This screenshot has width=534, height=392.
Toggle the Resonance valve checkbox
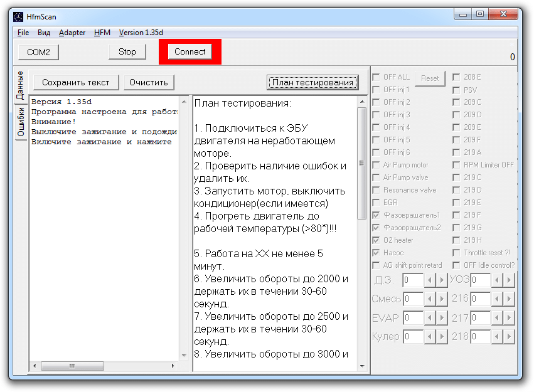376,190
